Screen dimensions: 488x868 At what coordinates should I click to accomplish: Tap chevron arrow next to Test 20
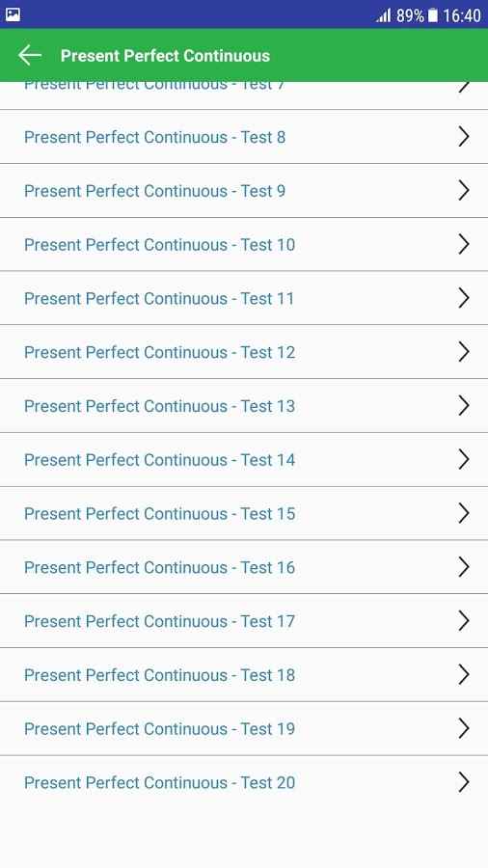(464, 782)
